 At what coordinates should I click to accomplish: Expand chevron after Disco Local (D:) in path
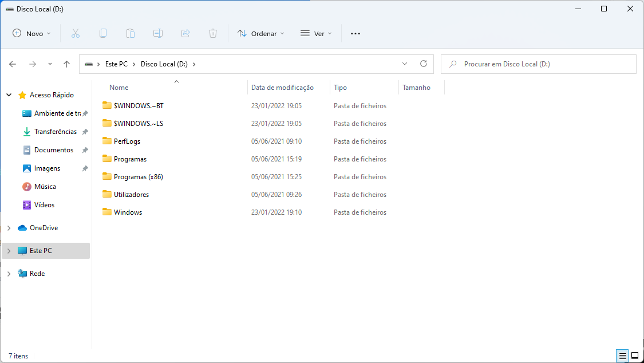pos(194,64)
